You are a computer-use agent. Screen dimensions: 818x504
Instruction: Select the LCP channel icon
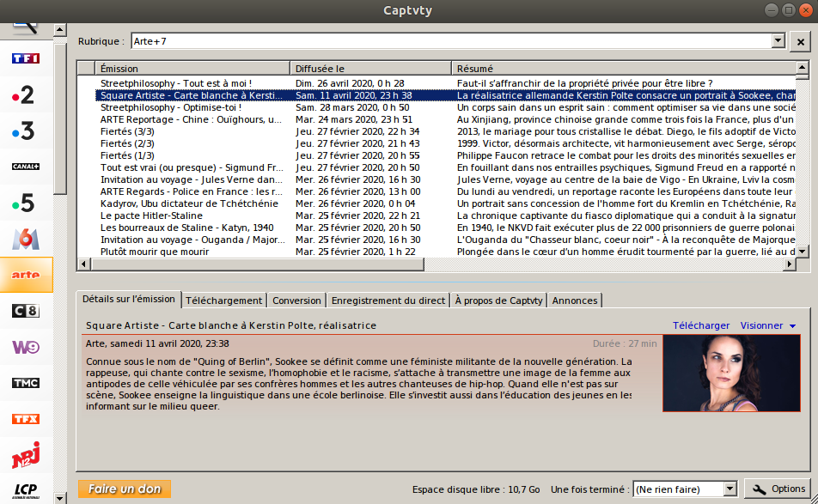[x=26, y=490]
